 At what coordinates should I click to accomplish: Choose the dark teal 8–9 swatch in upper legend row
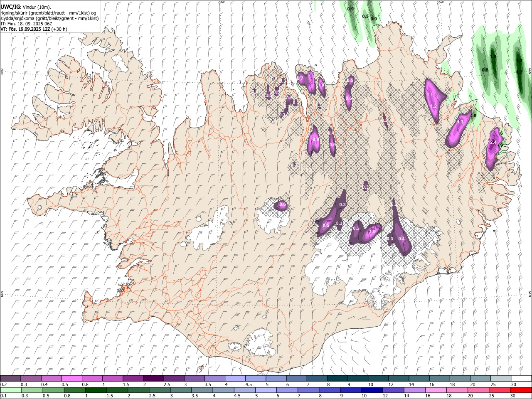[337, 379]
